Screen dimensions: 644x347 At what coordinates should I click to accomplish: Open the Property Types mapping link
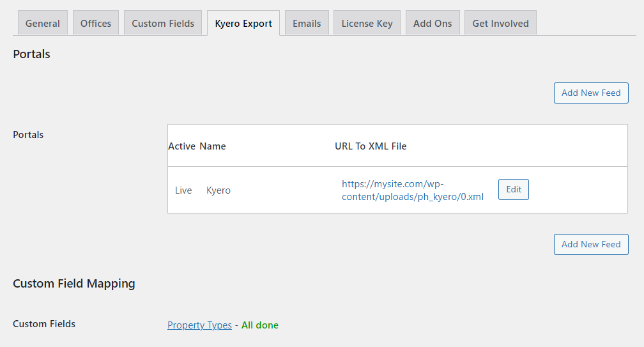[199, 325]
